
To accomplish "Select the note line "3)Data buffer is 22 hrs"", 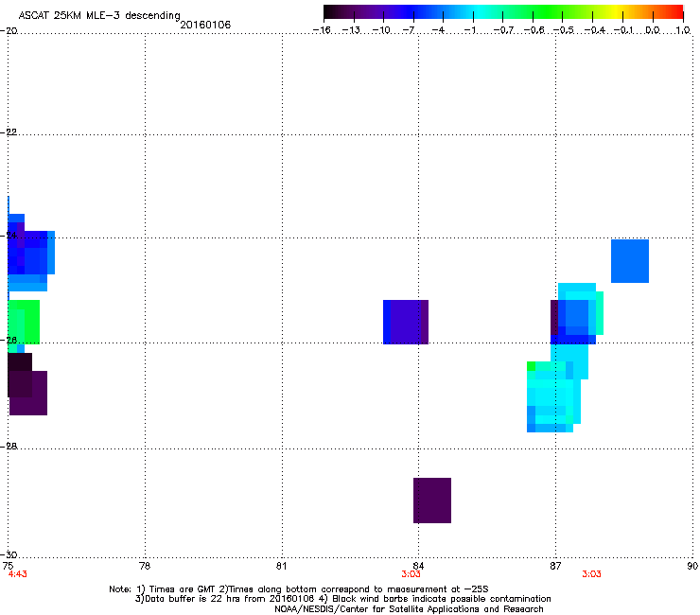I will click(x=342, y=599).
